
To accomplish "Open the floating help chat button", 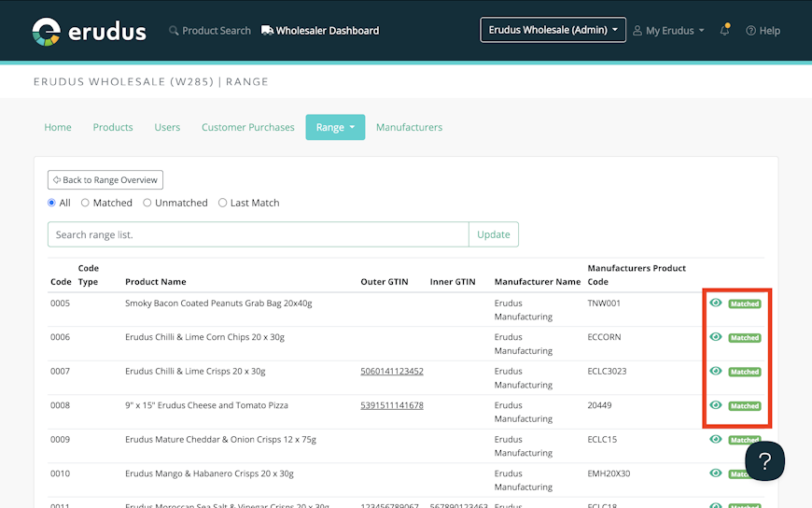I will [765, 460].
